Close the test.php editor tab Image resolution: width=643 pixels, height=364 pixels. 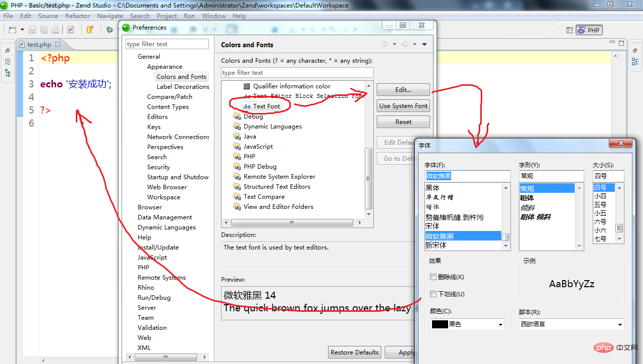tap(58, 44)
